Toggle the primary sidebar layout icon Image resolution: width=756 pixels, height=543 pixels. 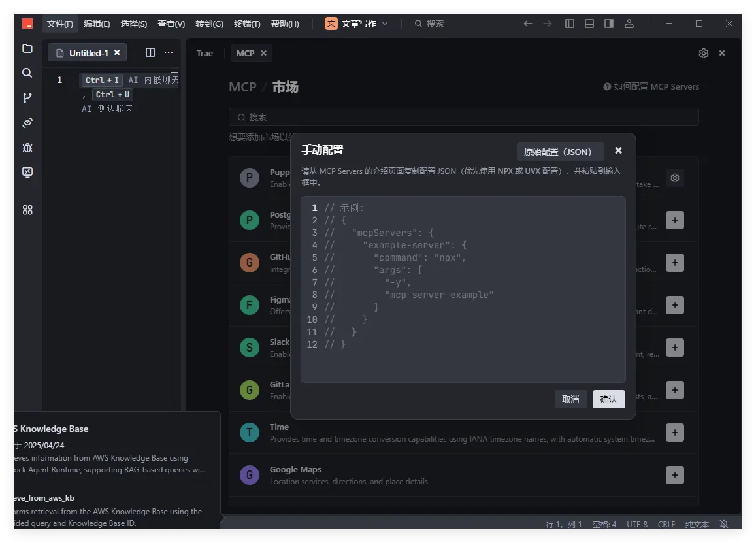click(x=570, y=24)
